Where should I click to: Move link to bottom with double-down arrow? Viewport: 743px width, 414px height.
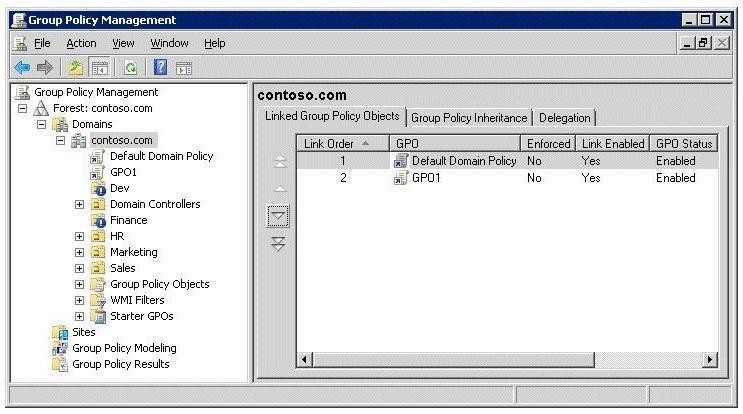[x=278, y=243]
